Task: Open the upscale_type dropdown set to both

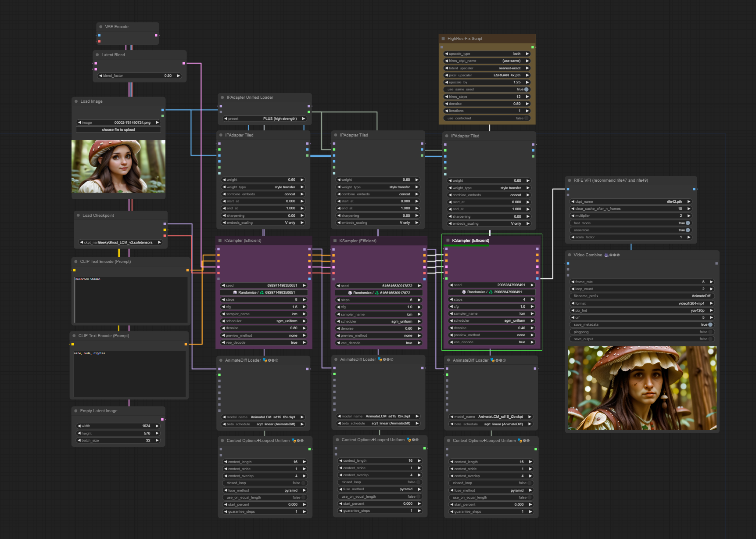Action: 487,54
